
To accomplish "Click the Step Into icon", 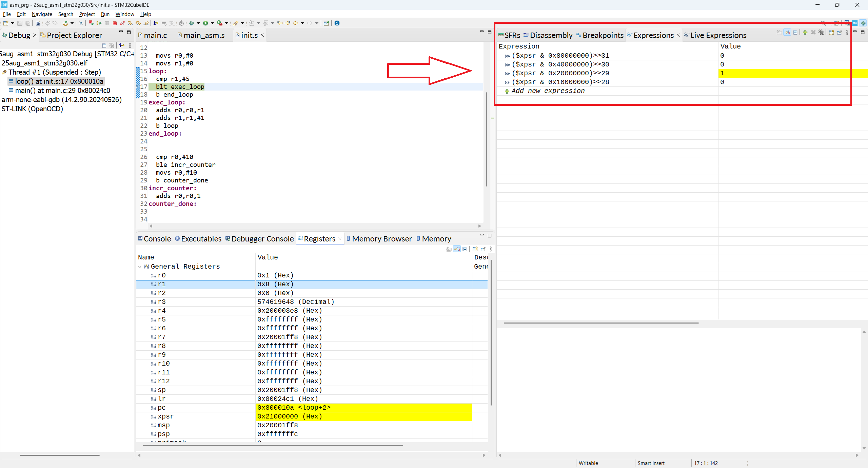I will click(x=130, y=23).
